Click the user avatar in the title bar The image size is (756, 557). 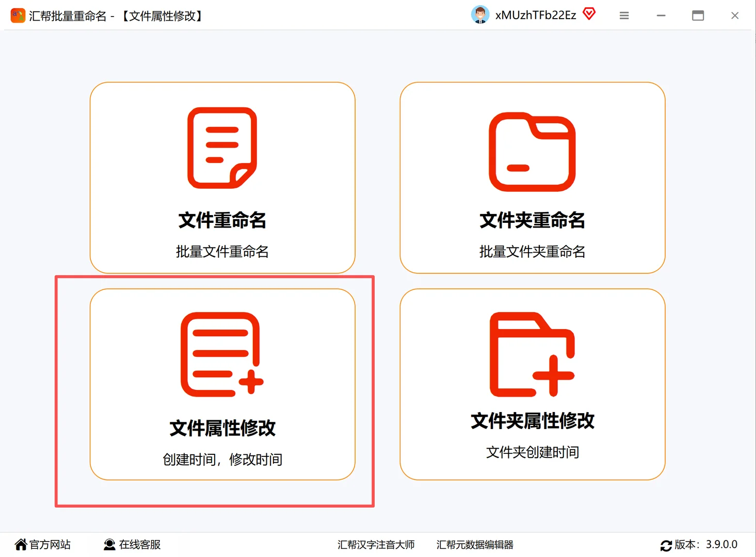[479, 14]
